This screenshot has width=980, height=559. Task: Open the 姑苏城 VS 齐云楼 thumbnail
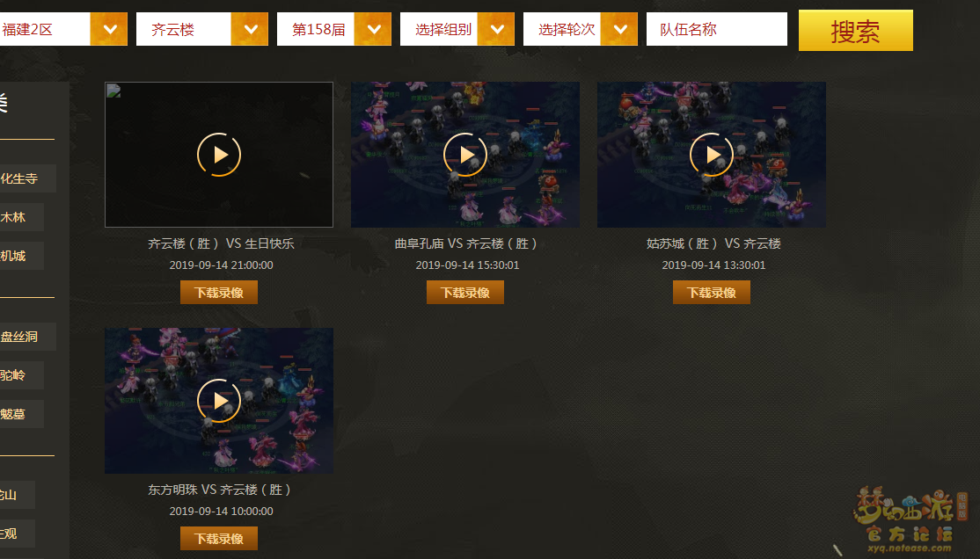pyautogui.click(x=712, y=155)
